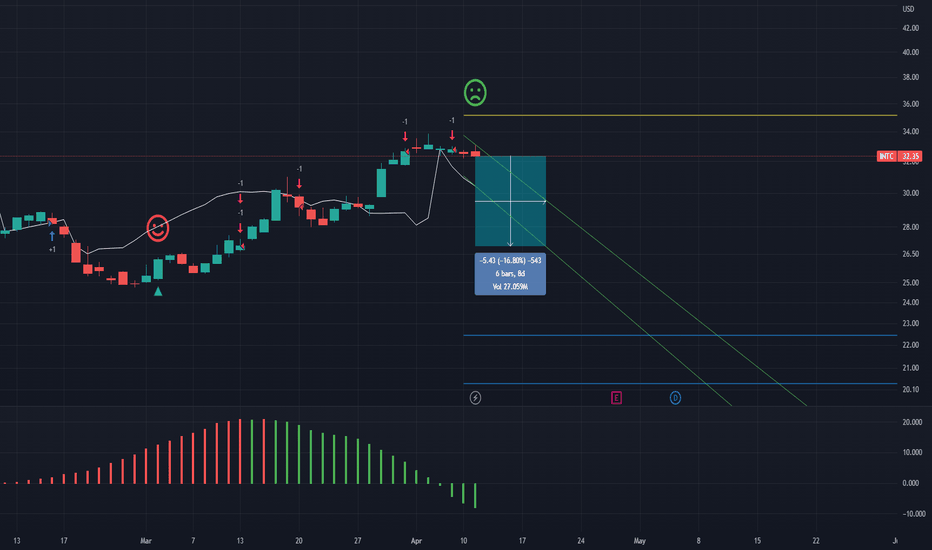Viewport: 932px width, 550px height.
Task: Click the blue +1 up arrow signal
Action: click(x=52, y=236)
